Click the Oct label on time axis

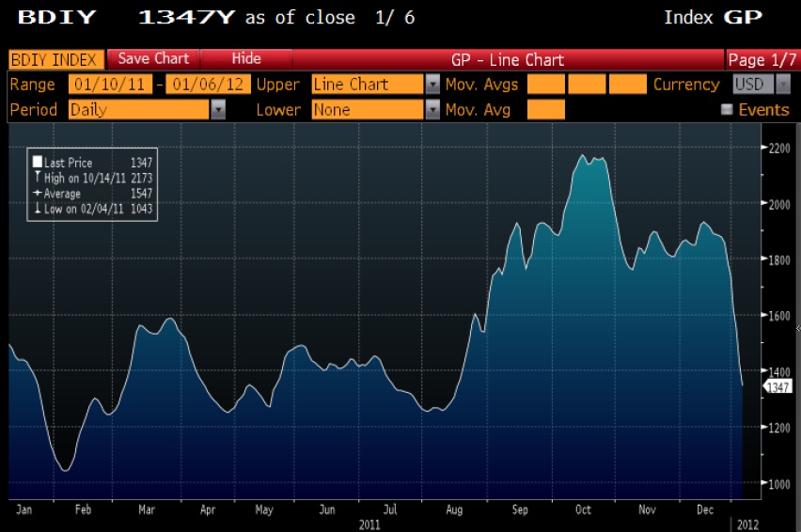click(x=583, y=509)
